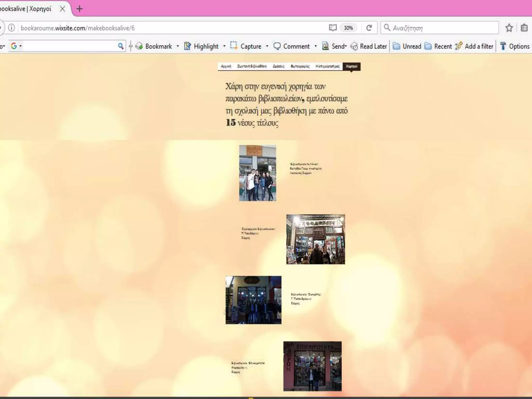Image resolution: width=532 pixels, height=399 pixels.
Task: Toggle reader view book icon
Action: (333, 28)
